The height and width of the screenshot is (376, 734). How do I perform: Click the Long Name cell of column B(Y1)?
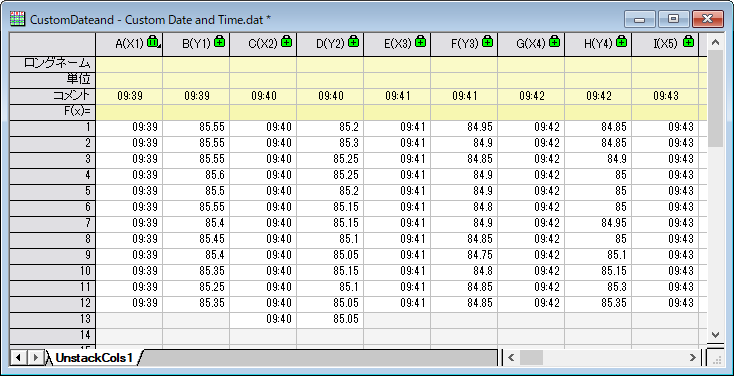(196, 64)
